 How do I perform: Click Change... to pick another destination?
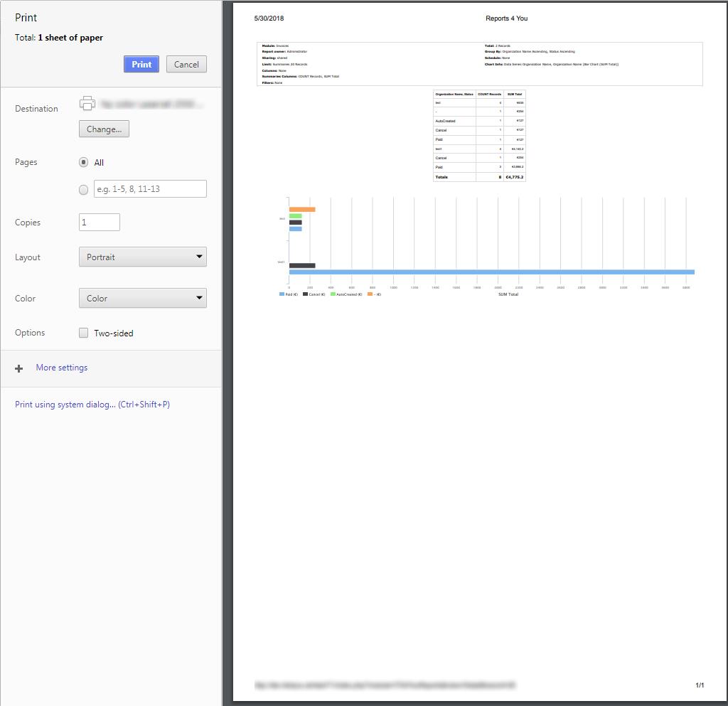(x=104, y=129)
